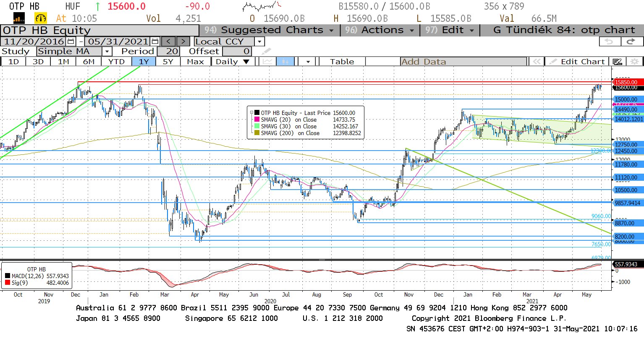Click the yellow gauge delay icon
This screenshot has height=341, width=644.
41,18
